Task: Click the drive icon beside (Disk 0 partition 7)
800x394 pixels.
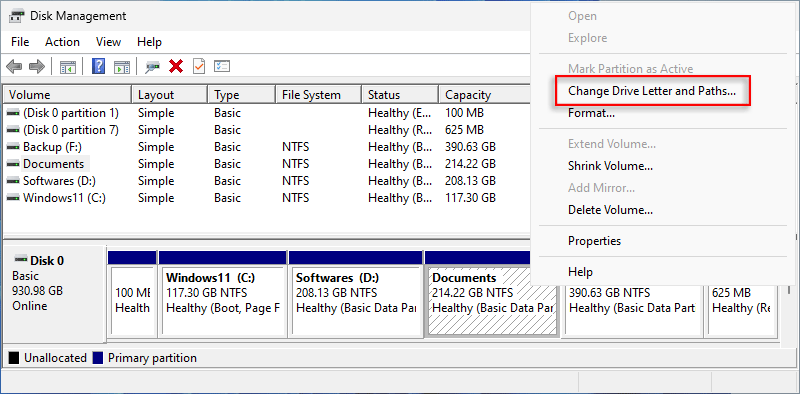Action: 14,130
